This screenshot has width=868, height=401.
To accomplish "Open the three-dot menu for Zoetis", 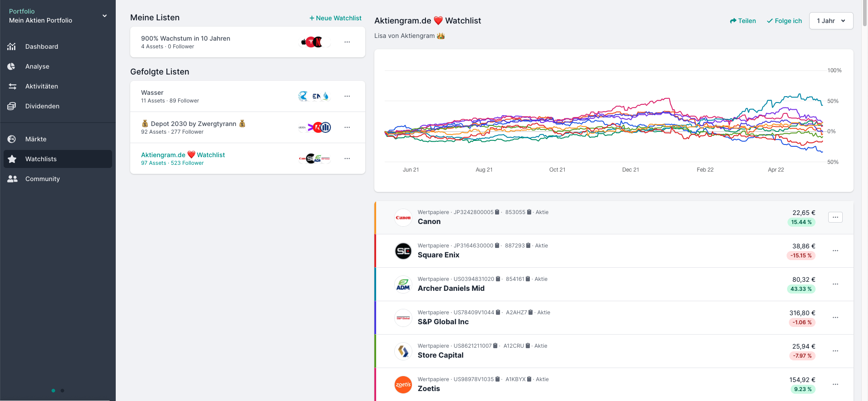I will point(835,384).
